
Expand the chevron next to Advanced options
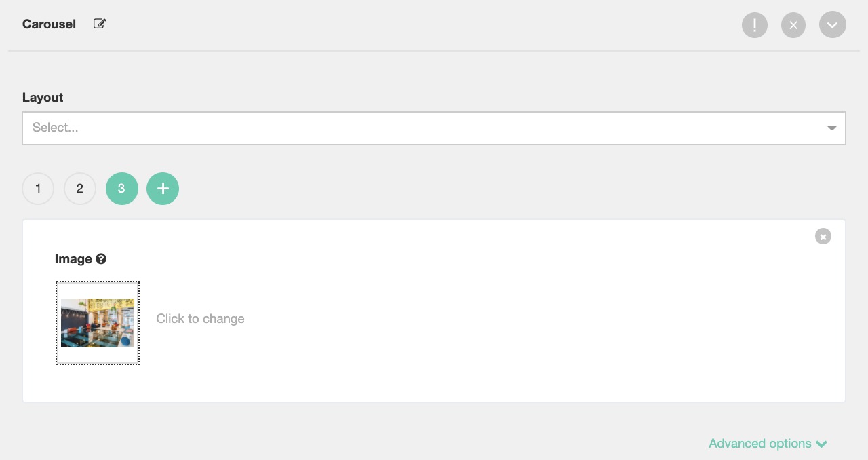822,444
